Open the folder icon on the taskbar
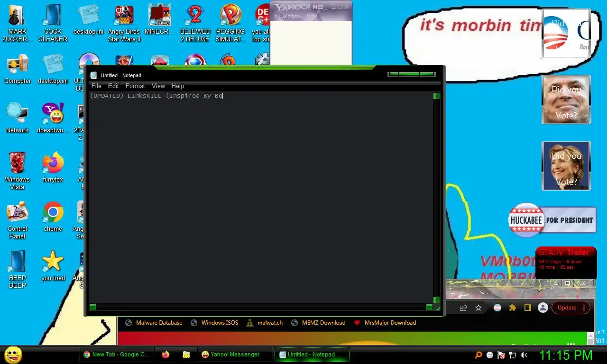Image resolution: width=607 pixels, height=364 pixels. tap(186, 354)
